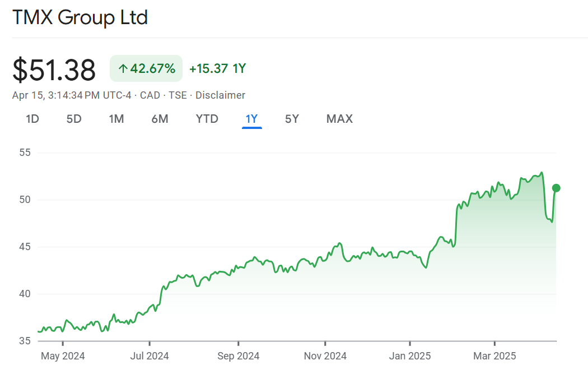Viewport: 588px width, 374px height.
Task: Click the green endpoint dot on chart
Action: [556, 188]
